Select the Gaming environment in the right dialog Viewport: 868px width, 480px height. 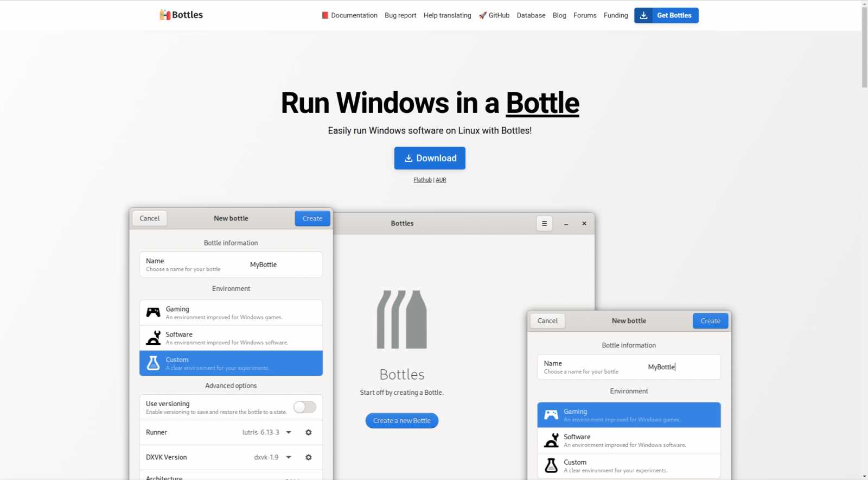(629, 415)
